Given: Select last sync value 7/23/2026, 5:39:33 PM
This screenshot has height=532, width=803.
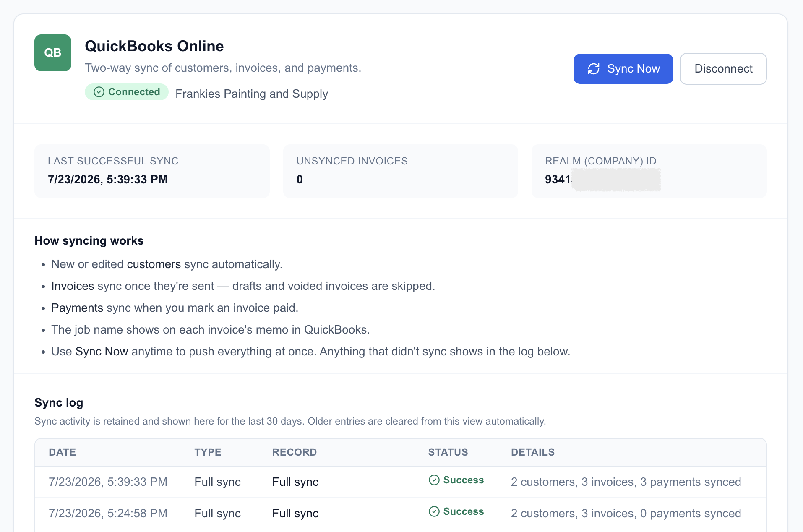Looking at the screenshot, I should click(x=108, y=180).
